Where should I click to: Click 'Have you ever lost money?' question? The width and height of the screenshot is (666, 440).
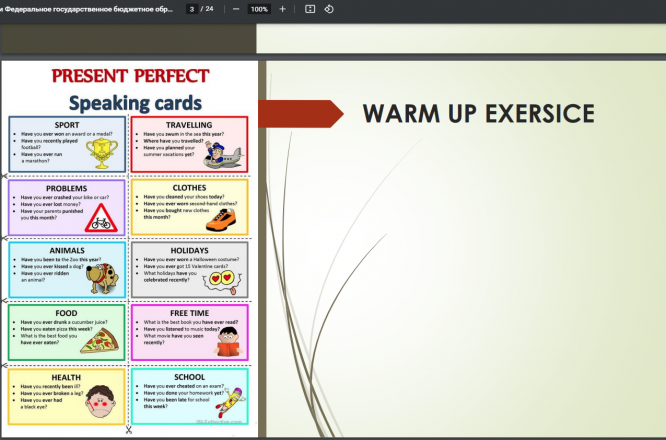point(51,204)
